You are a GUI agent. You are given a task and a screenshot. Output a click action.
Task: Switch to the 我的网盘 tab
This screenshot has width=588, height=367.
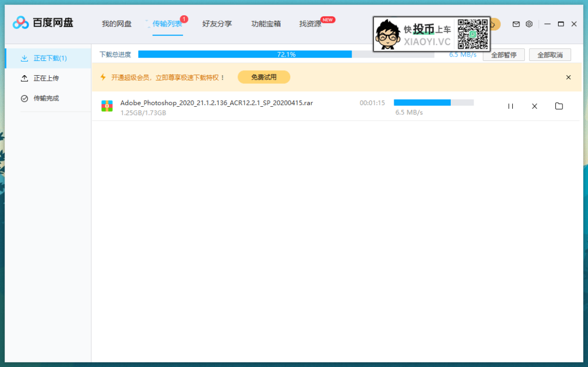click(x=117, y=23)
